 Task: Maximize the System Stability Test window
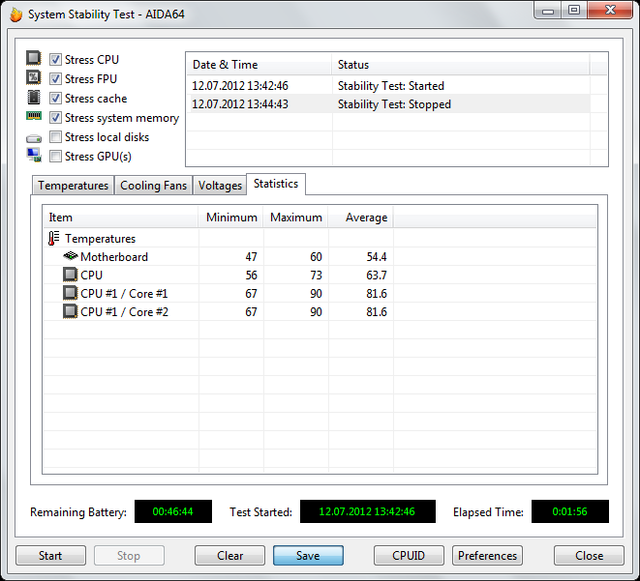coord(574,10)
